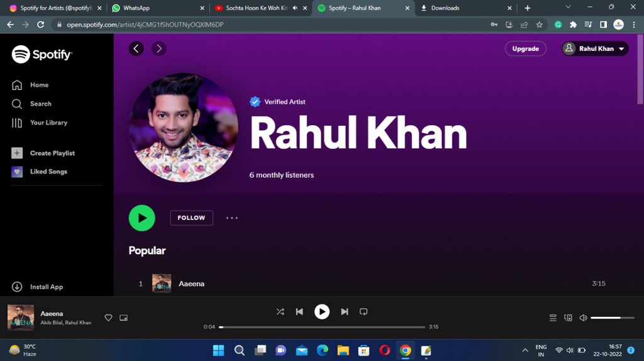The height and width of the screenshot is (361, 644).
Task: Click the Upgrade button
Action: (x=525, y=48)
